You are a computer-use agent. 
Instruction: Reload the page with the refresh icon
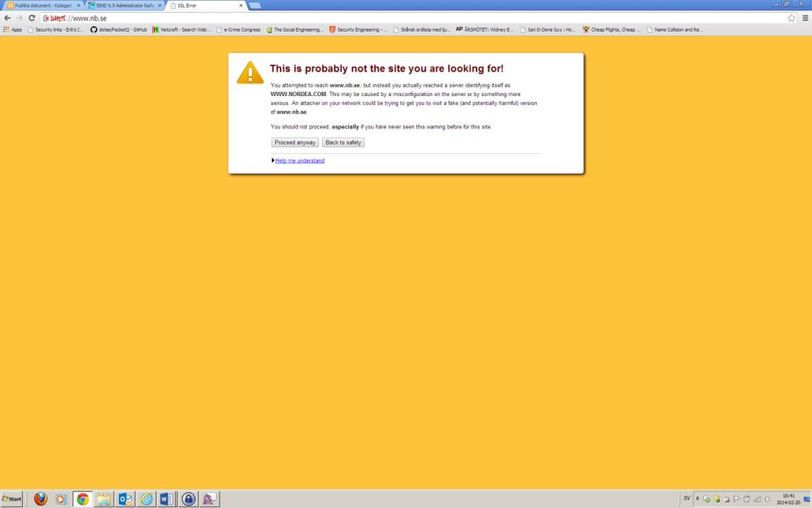(32, 18)
